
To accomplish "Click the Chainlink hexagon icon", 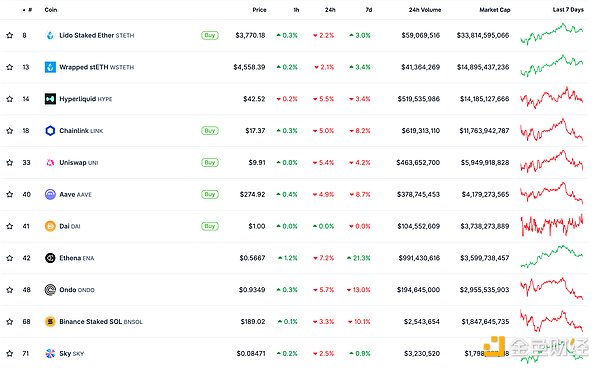I will (x=50, y=130).
